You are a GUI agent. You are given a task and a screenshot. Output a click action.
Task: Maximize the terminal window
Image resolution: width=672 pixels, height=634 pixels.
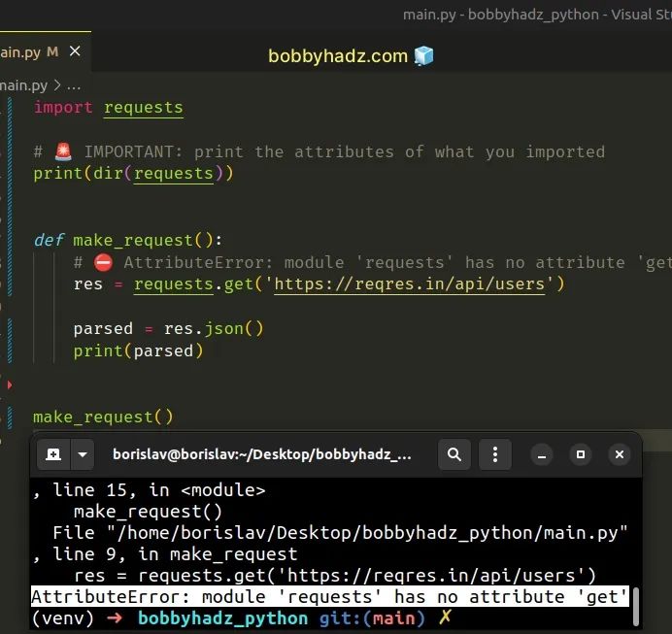pos(581,454)
